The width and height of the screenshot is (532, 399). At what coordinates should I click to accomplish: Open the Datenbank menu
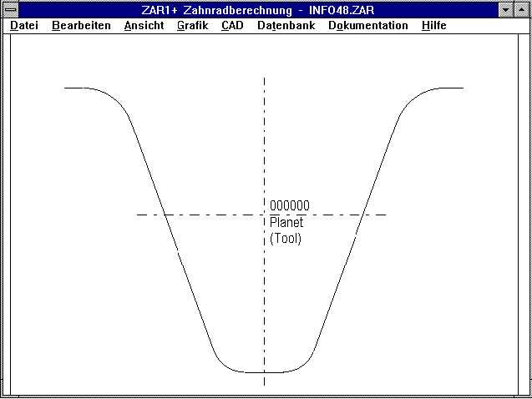tap(286, 26)
